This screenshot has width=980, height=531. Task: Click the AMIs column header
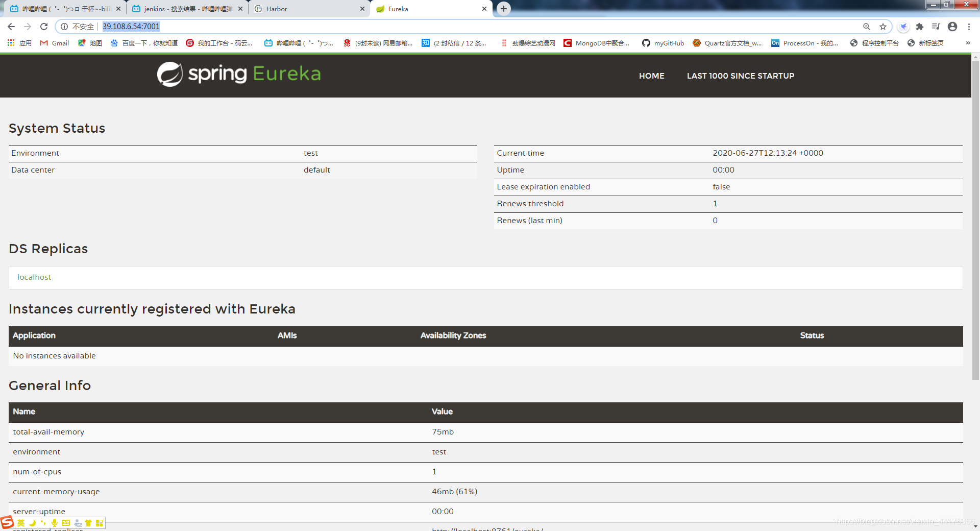click(287, 335)
